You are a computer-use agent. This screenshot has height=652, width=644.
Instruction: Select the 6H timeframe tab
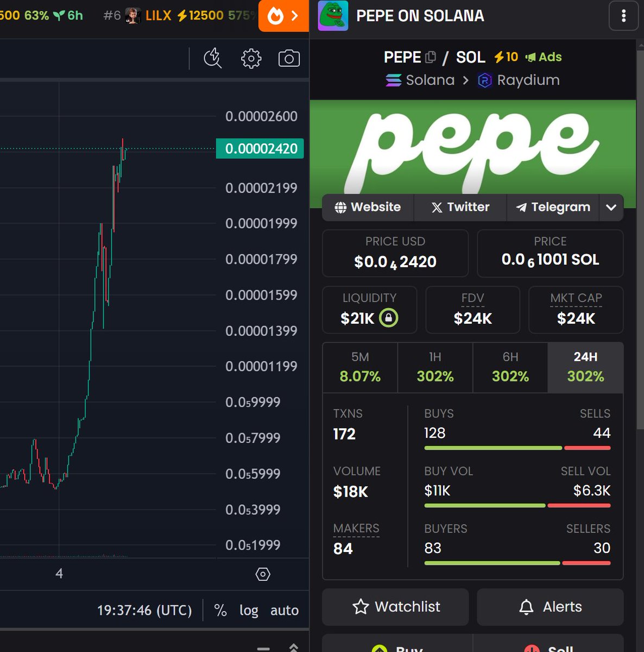[510, 367]
